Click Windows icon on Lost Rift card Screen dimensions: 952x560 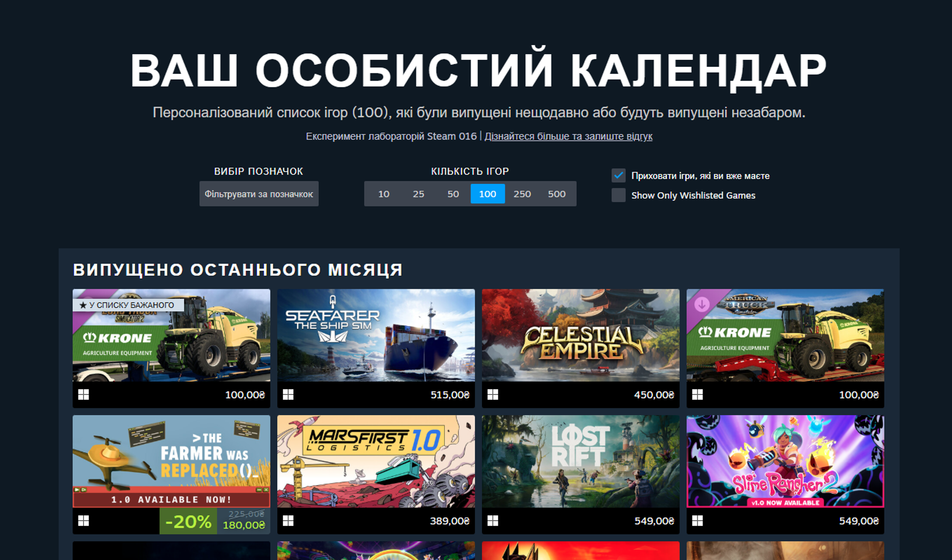click(493, 521)
